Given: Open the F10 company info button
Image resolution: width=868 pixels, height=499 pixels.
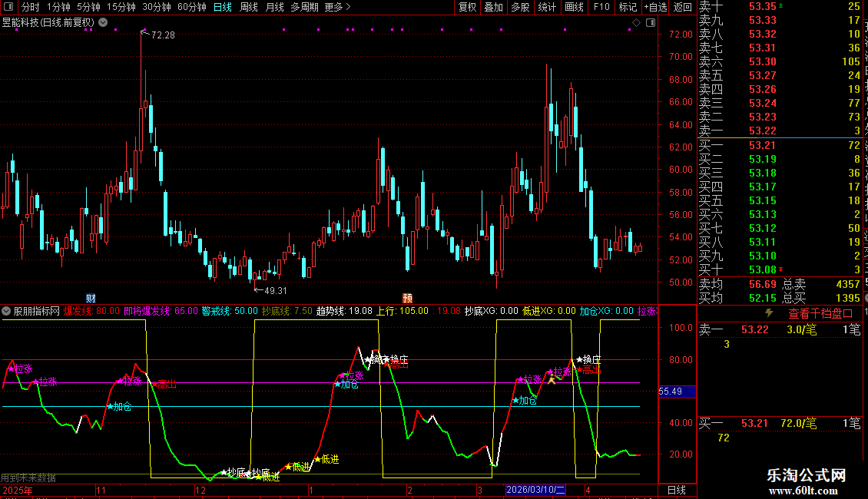Looking at the screenshot, I should click(602, 7).
